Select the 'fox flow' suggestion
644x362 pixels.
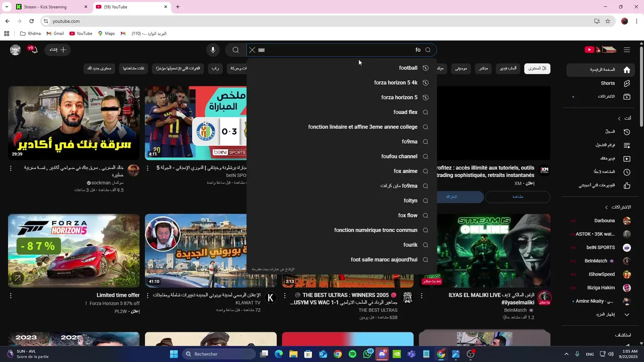pyautogui.click(x=342, y=215)
